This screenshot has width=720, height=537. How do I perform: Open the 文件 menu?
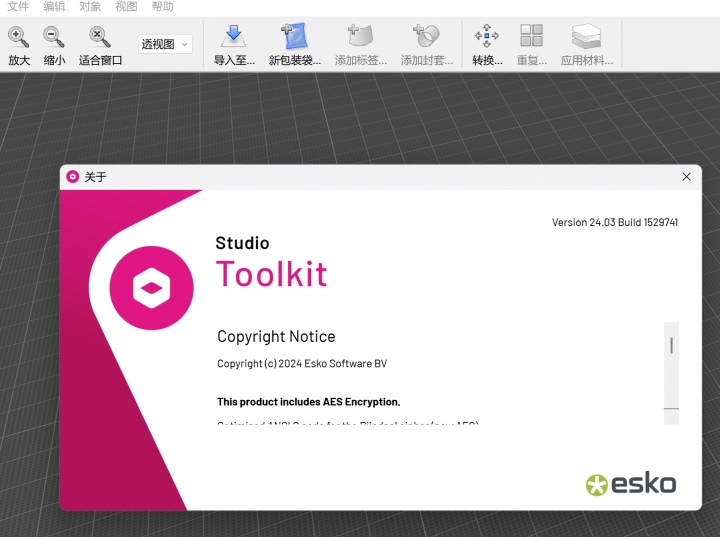[18, 6]
